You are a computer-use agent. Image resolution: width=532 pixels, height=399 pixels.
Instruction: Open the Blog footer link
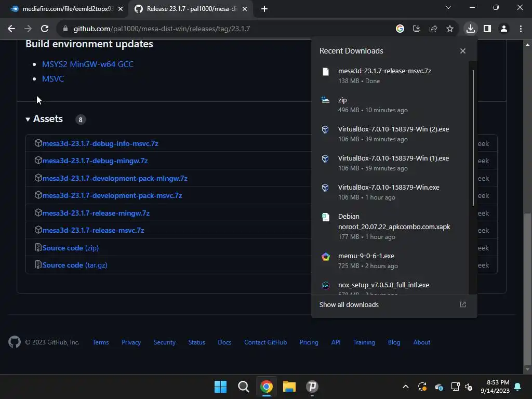(394, 342)
